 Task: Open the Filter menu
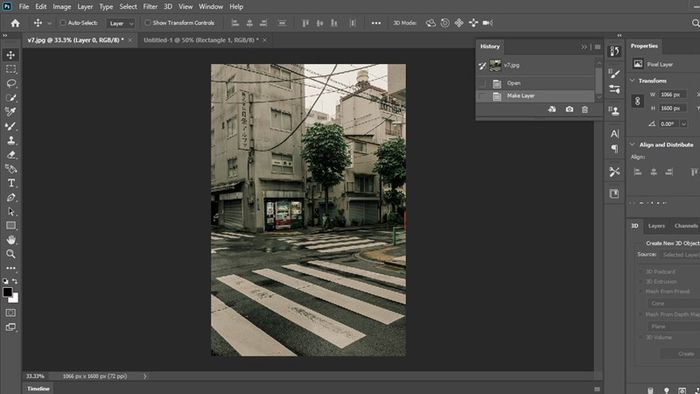pyautogui.click(x=150, y=7)
